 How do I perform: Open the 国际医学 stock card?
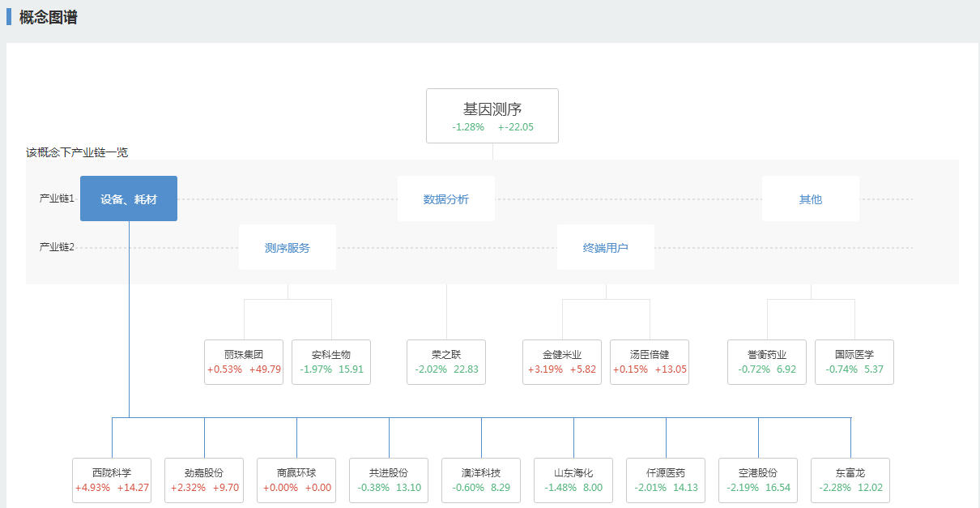(x=854, y=362)
